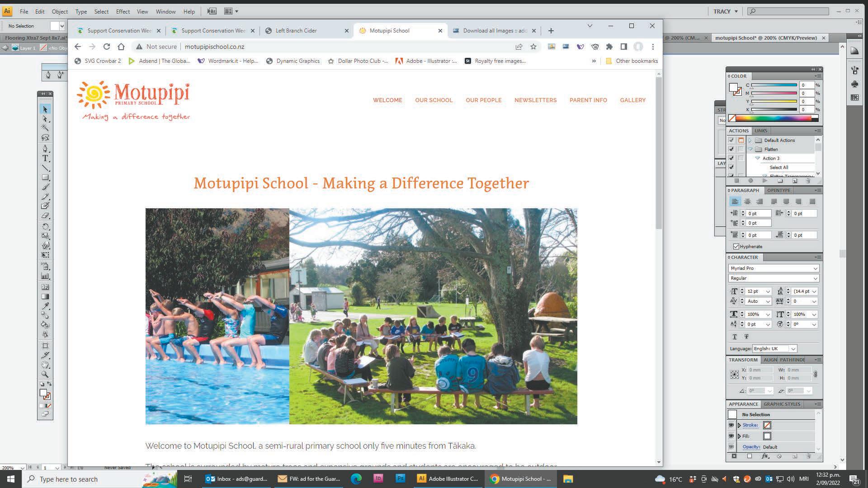Toggle the Hyphenate checkbox
The image size is (868, 488).
[x=736, y=246]
